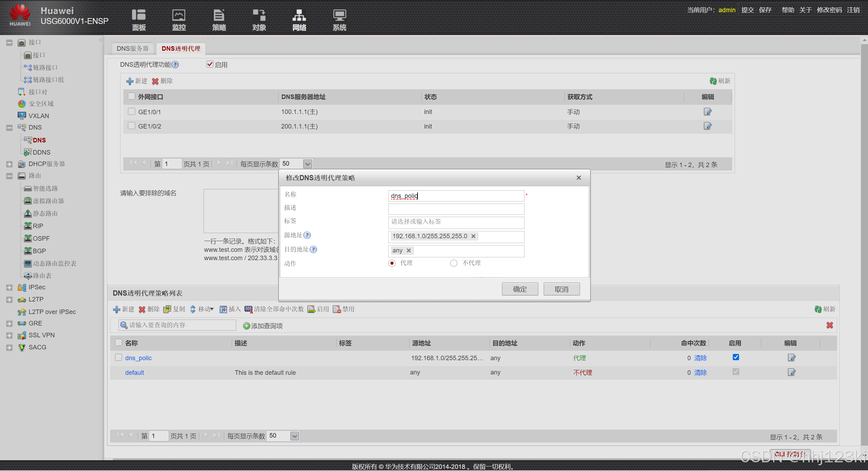This screenshot has height=471, width=868.
Task: Switch to the DNS服务器 tab
Action: (132, 49)
